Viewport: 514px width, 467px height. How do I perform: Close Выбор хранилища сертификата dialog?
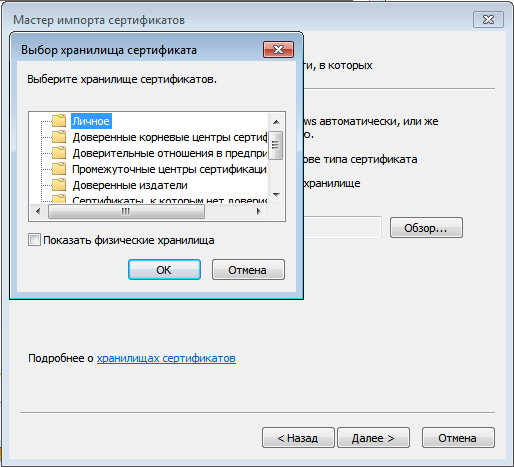278,49
